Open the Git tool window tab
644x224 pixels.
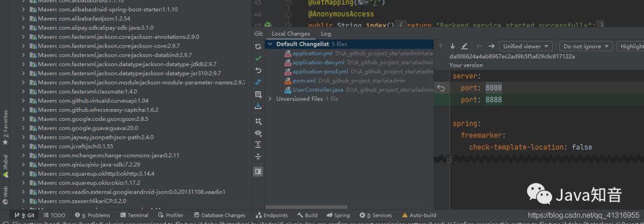tap(24, 215)
